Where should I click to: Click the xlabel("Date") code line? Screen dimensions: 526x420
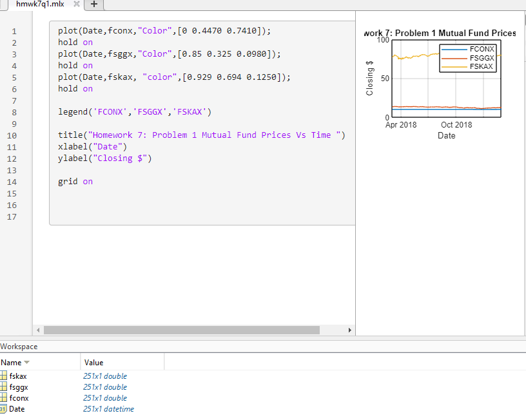tap(93, 147)
